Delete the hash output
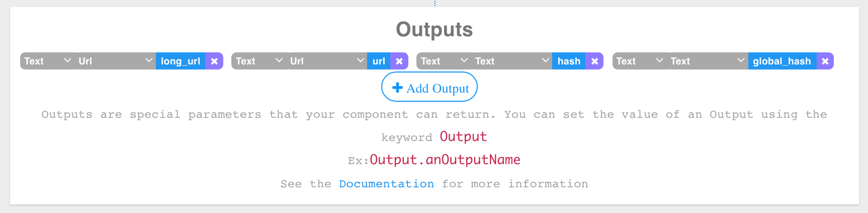 point(594,61)
